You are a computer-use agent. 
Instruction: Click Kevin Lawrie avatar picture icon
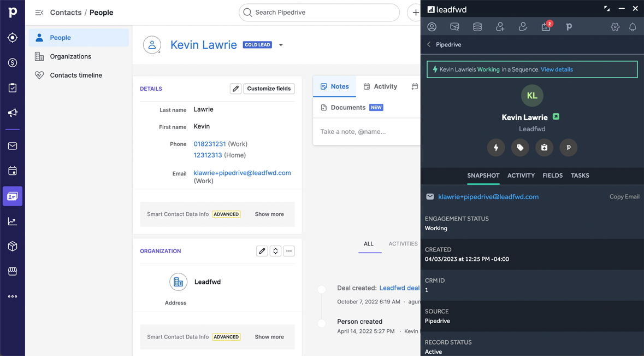coord(152,45)
